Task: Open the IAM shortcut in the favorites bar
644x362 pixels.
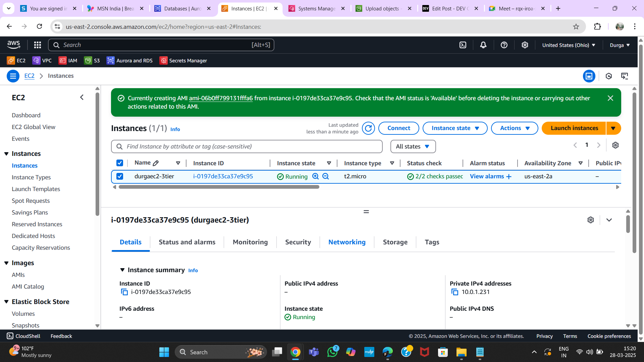Action: coord(68,61)
